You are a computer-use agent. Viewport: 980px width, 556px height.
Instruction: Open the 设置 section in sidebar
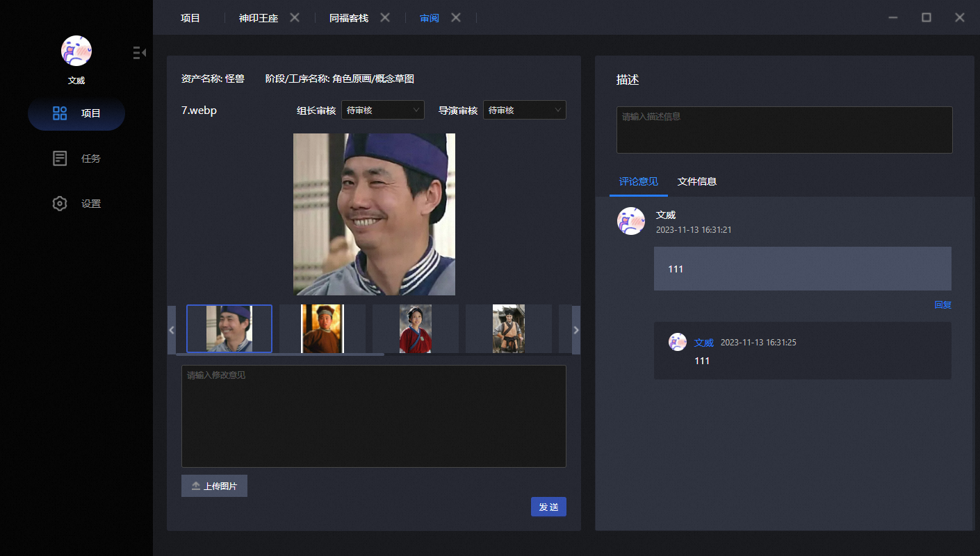click(x=76, y=204)
